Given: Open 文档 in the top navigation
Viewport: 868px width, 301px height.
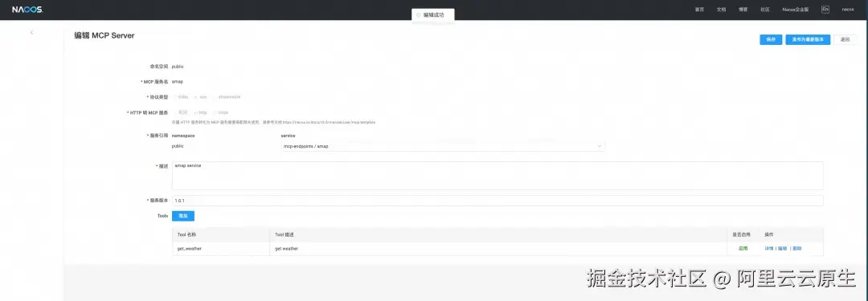Looking at the screenshot, I should (721, 10).
